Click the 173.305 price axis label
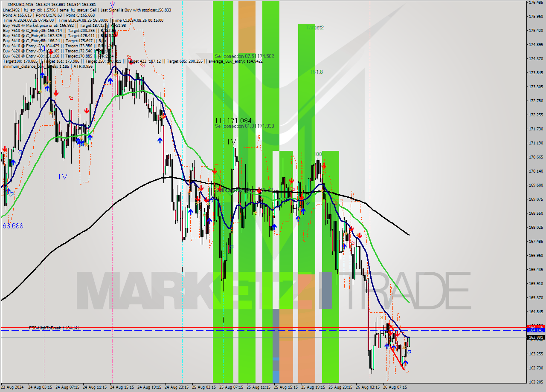Screen dimensions: 546x392 (x=535, y=87)
